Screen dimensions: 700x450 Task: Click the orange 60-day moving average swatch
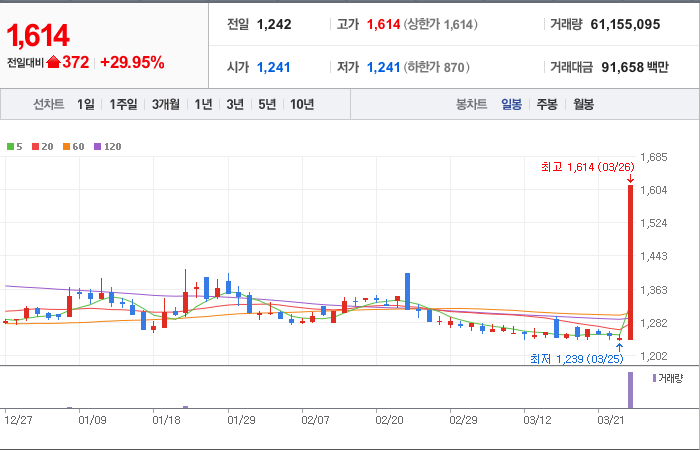pyautogui.click(x=67, y=146)
